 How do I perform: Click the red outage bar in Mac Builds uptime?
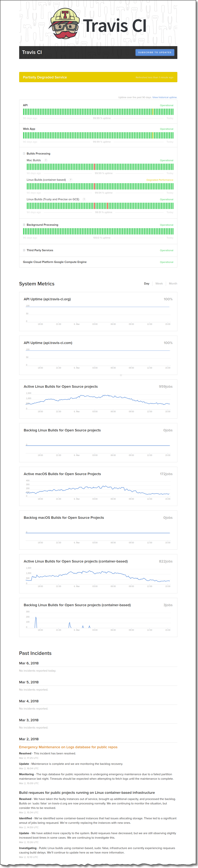point(95,167)
